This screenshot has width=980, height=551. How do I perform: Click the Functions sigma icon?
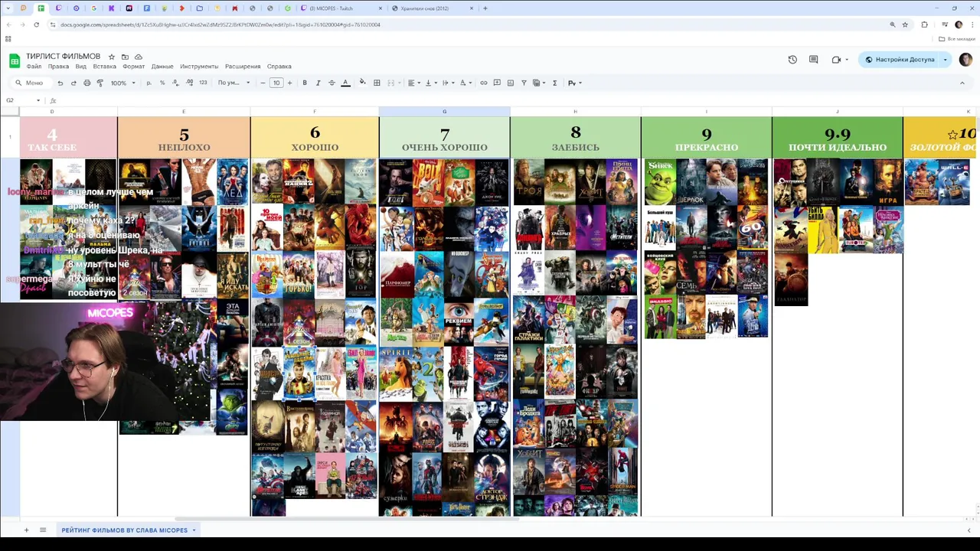[554, 83]
